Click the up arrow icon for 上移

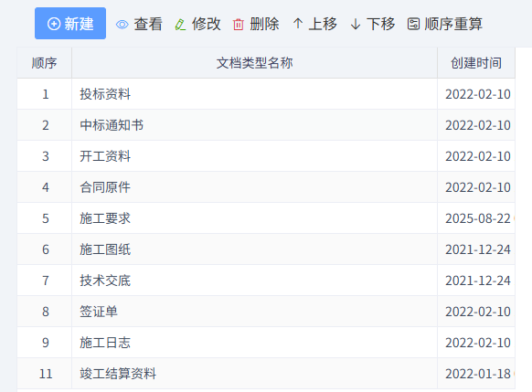pos(298,24)
